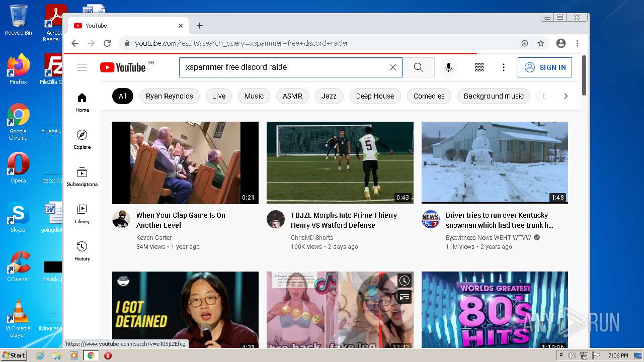Screen dimensions: 644x362
Task: Select VLC media player desktop shortcut
Action: (18, 319)
